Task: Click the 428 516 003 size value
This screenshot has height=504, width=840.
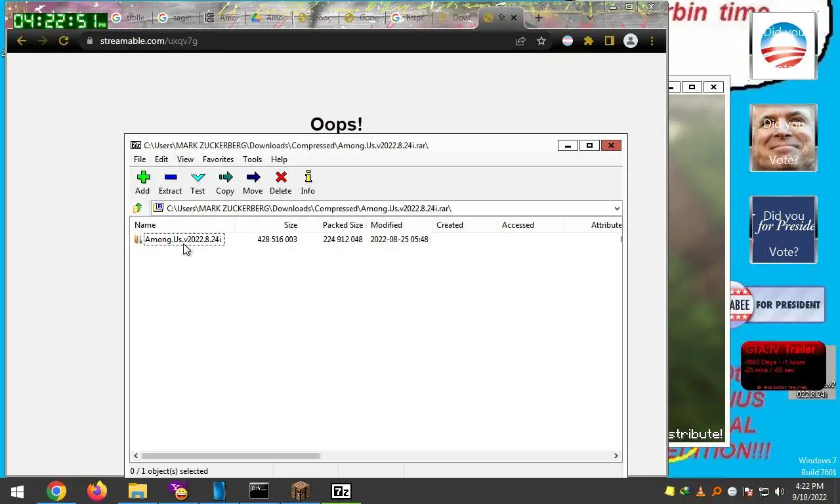Action: [277, 240]
